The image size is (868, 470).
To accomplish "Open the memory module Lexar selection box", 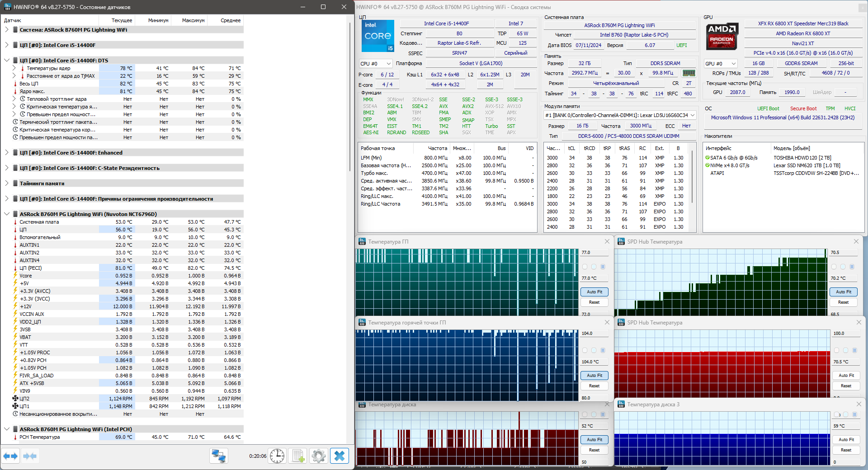I will (620, 115).
